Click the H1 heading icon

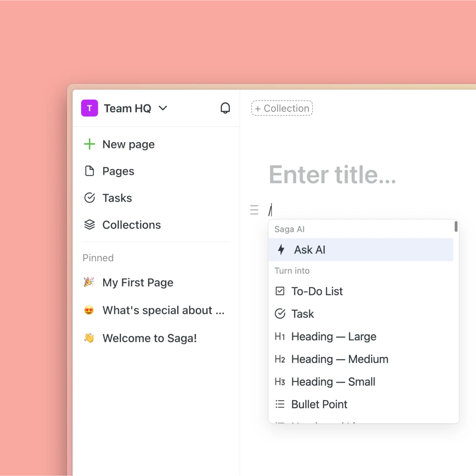click(x=280, y=336)
